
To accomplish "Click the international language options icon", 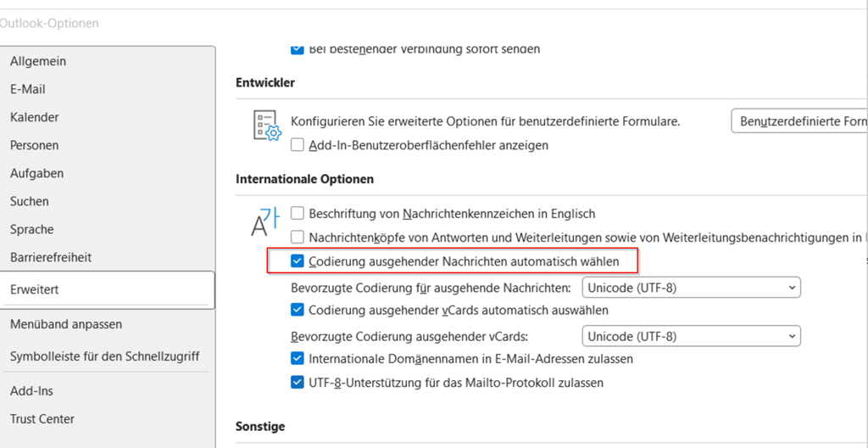I will (264, 221).
